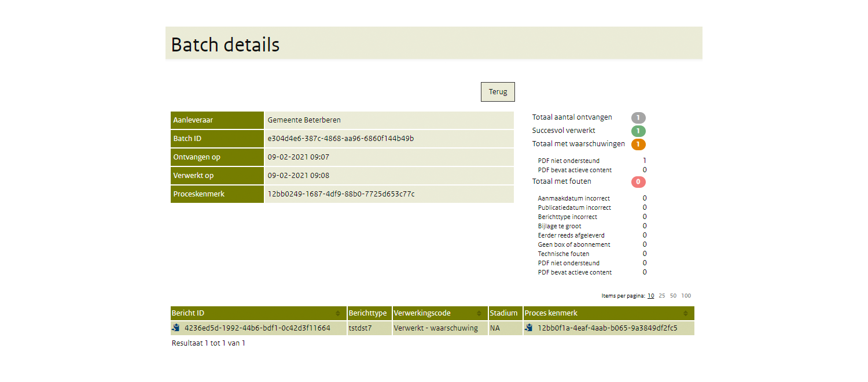Click the Batch ID row label
Screen dimensions: 868x382
coord(217,139)
